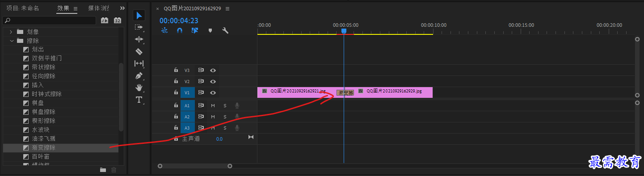Hide V3 track output eye
The width and height of the screenshot is (644, 176).
(213, 70)
